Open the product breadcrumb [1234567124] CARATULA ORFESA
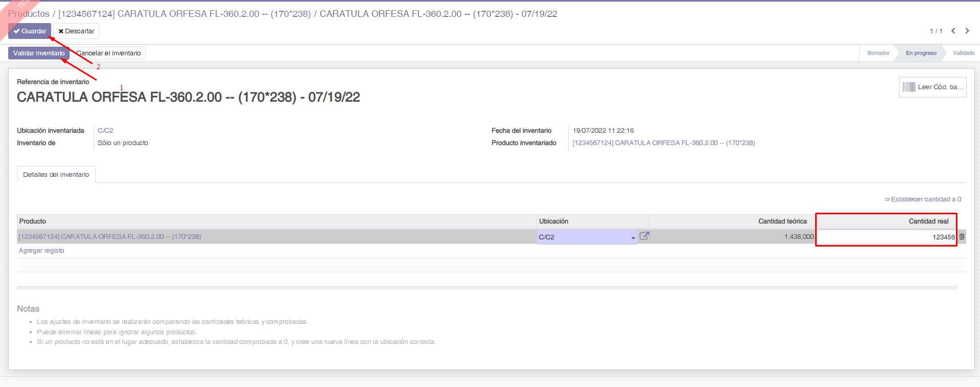Viewport: 980px width, 387px height. click(x=184, y=14)
